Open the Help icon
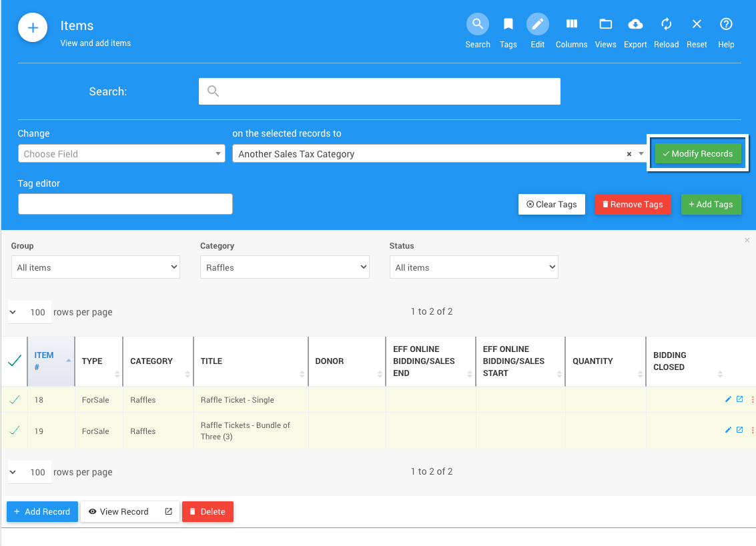Image resolution: width=756 pixels, height=546 pixels. click(x=726, y=25)
